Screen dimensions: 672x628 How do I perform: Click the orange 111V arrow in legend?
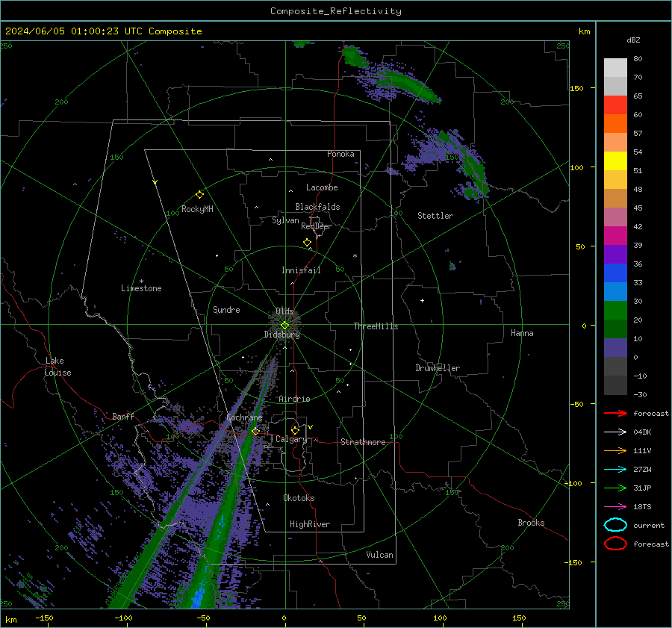(615, 450)
